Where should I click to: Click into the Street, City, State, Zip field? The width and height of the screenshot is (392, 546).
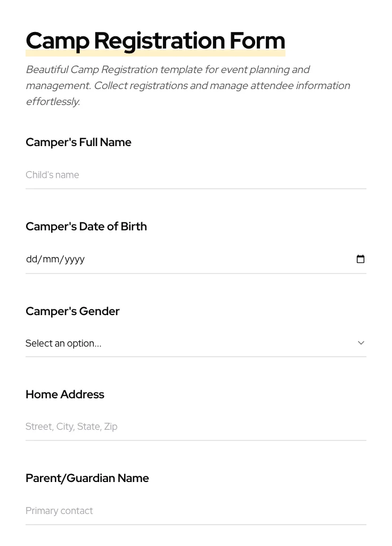coord(195,427)
